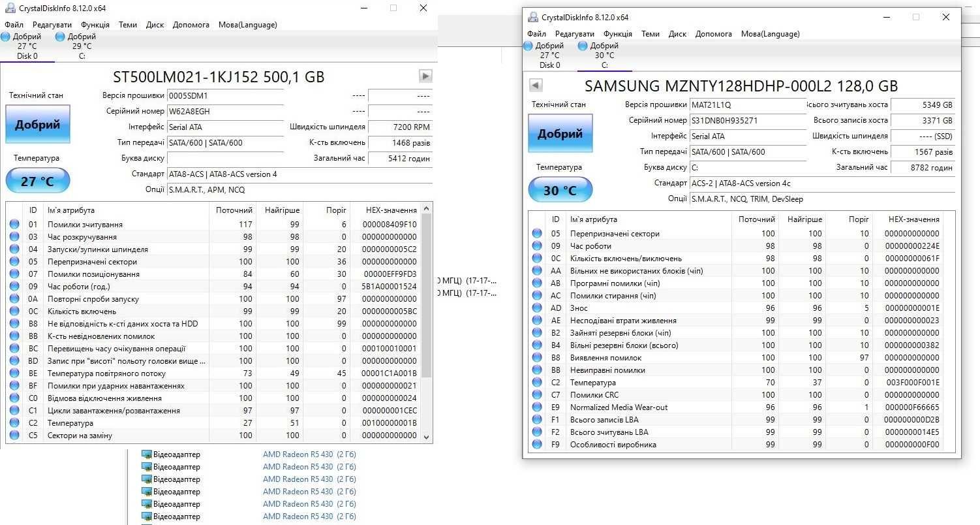Screen dimensions: 980x525
Task: Select Disk 0 tab in Samsung window
Action: point(549,55)
